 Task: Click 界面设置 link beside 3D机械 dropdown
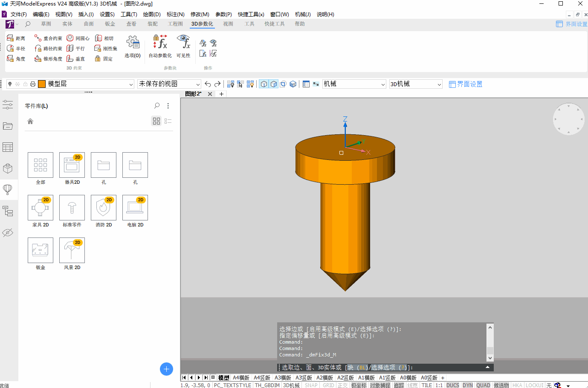coord(466,84)
